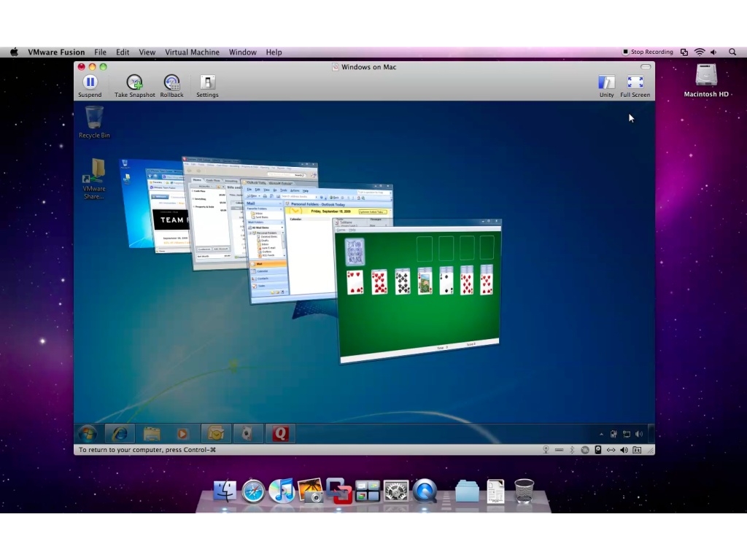Click the Mac menu bar volume icon

(x=713, y=52)
